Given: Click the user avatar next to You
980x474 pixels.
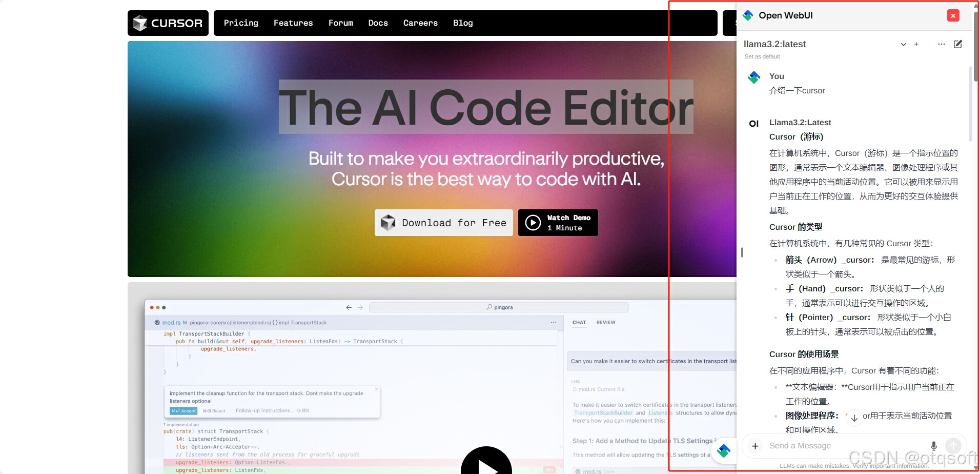Looking at the screenshot, I should click(754, 77).
